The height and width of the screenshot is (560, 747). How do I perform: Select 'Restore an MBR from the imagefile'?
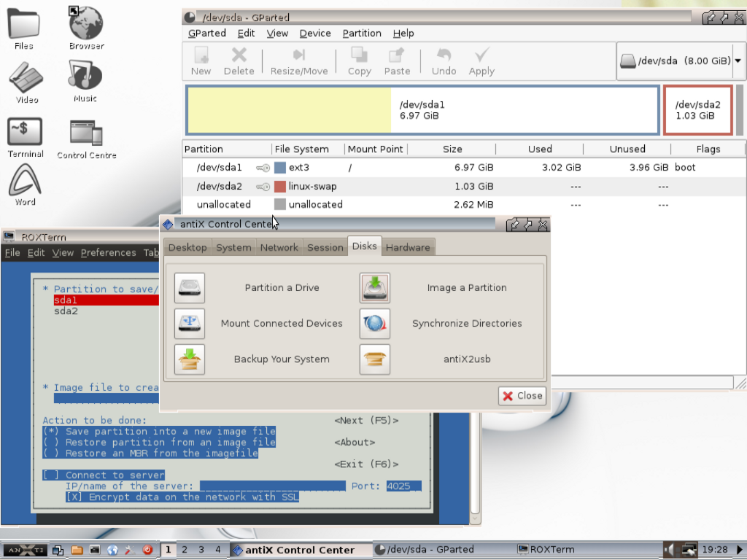(x=150, y=454)
